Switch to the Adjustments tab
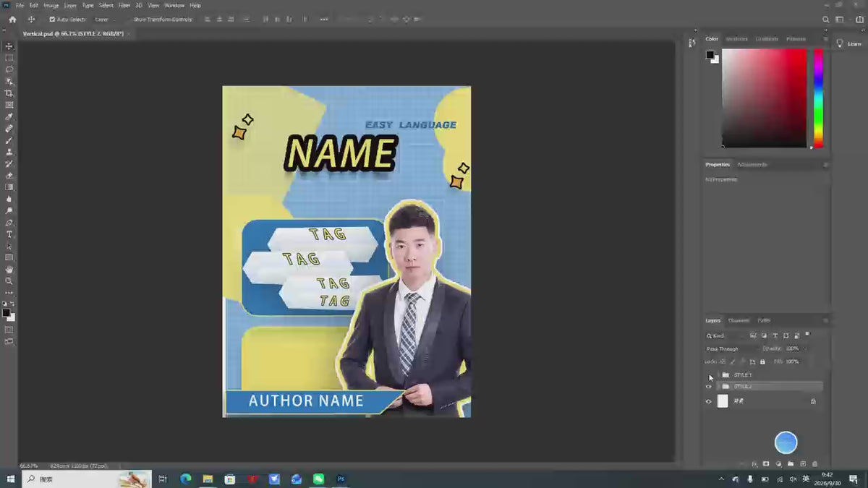Viewport: 868px width, 488px height. point(752,164)
